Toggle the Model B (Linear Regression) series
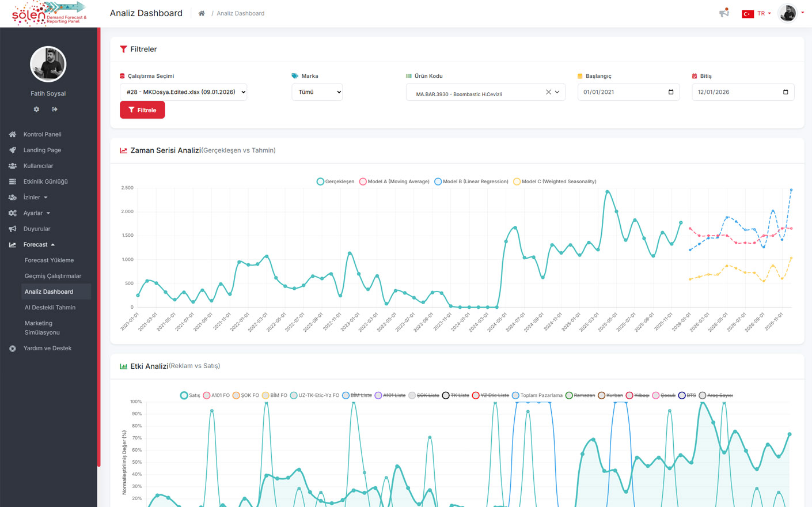The image size is (812, 507). 471,181
